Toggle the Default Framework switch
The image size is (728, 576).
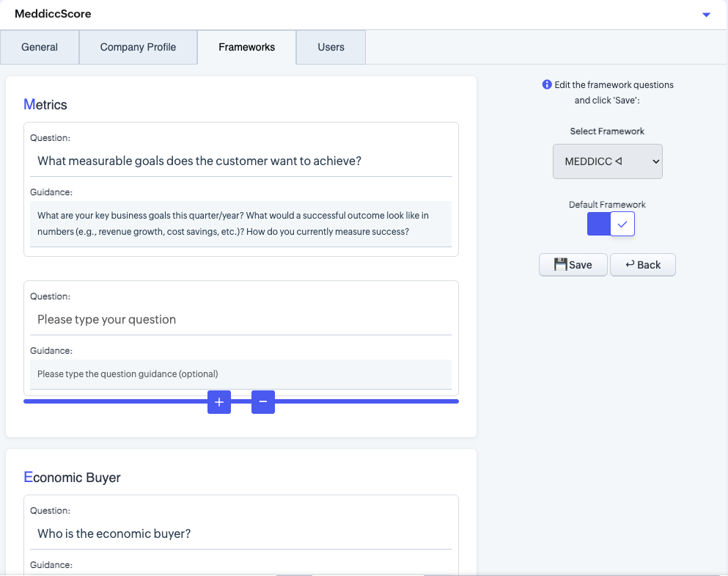(611, 225)
